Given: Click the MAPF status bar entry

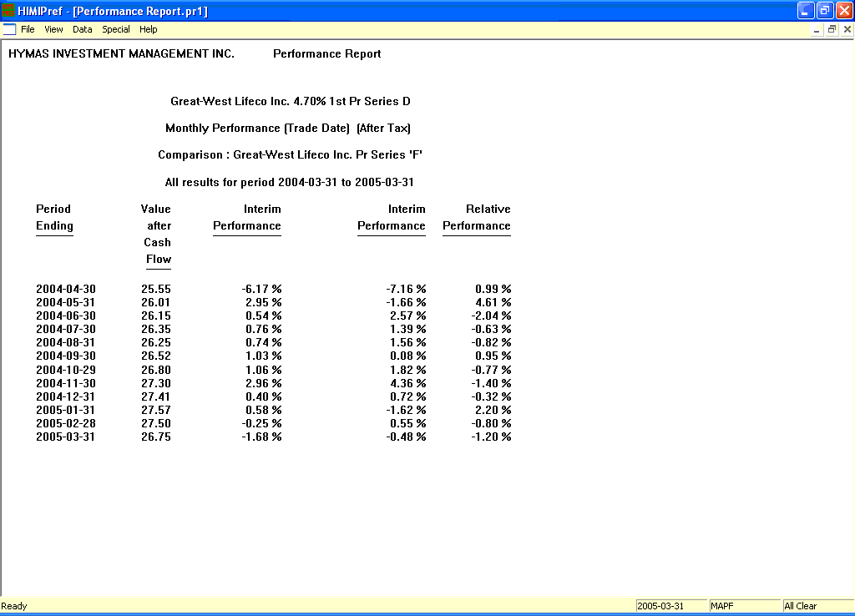Looking at the screenshot, I should [745, 606].
